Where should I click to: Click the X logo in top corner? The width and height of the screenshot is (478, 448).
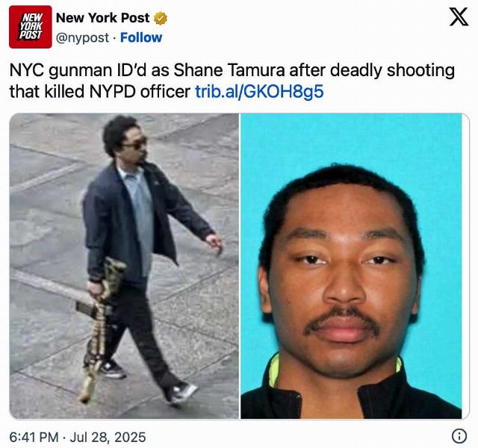point(459,17)
